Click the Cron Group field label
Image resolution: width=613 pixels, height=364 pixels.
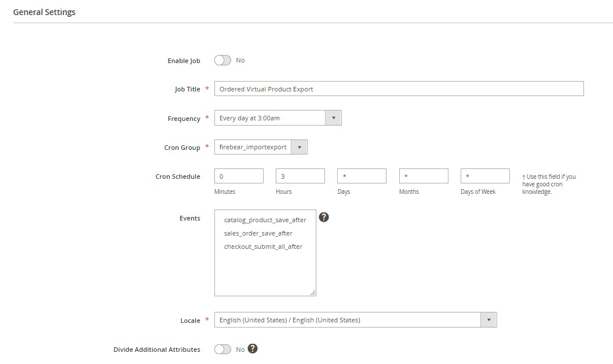tap(182, 148)
